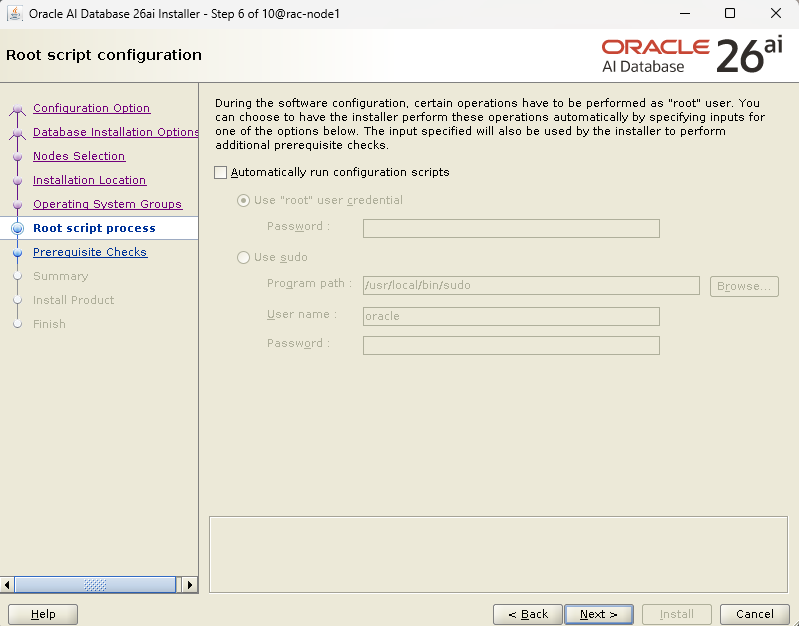Click the Oracle 26ai AI Database logo
The width and height of the screenshot is (799, 626).
[x=692, y=56]
